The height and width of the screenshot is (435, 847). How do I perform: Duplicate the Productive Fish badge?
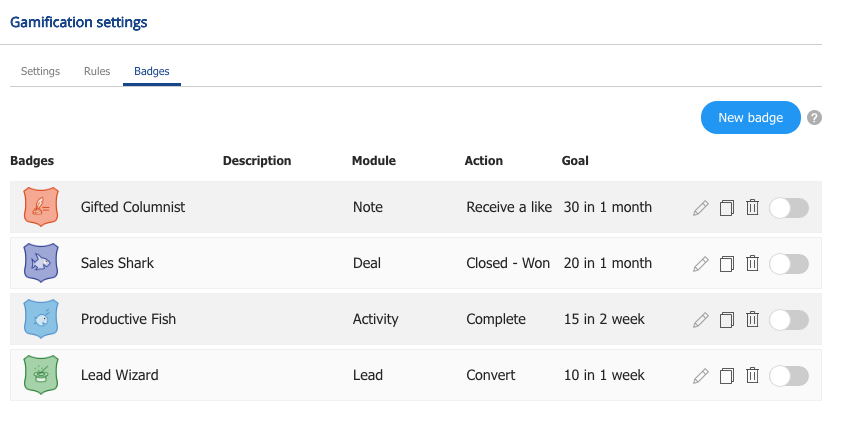click(727, 320)
